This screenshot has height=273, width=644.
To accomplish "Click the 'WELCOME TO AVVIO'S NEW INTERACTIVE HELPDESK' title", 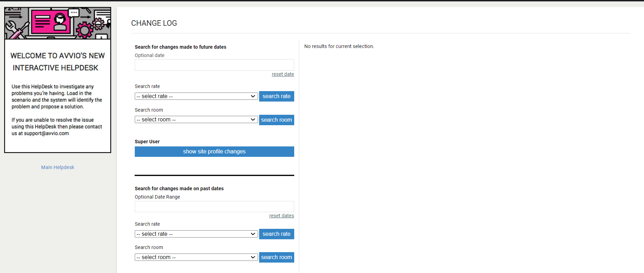I will [57, 62].
